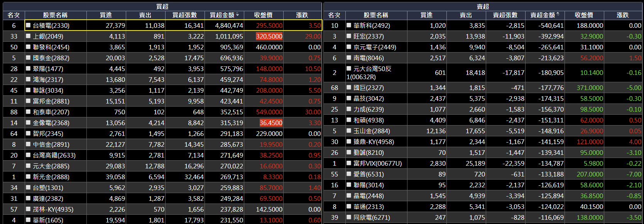644x224 pixels.
Task: Select stock name 台灣高鐵(2633)
Action: 54,155
